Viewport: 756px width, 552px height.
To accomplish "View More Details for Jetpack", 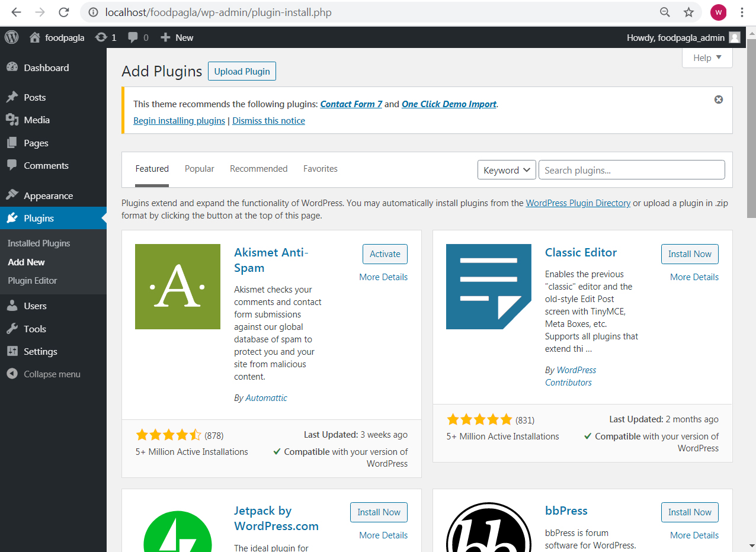I will (383, 535).
